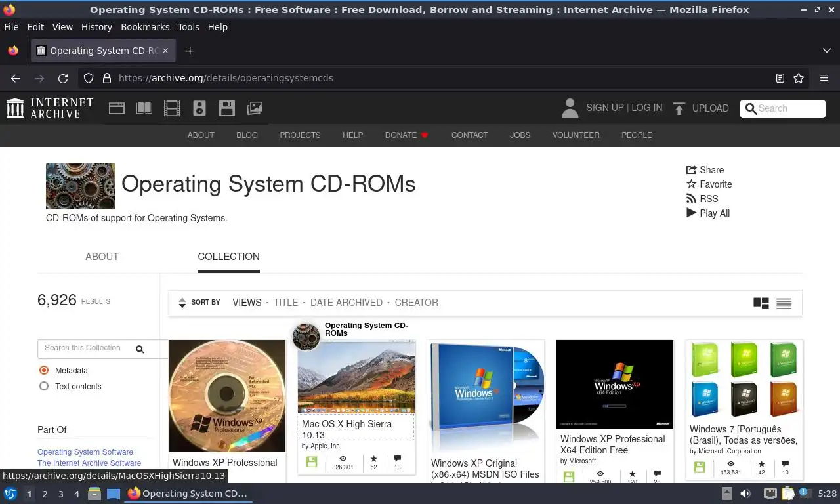Click the search collection magnifier icon

(140, 349)
